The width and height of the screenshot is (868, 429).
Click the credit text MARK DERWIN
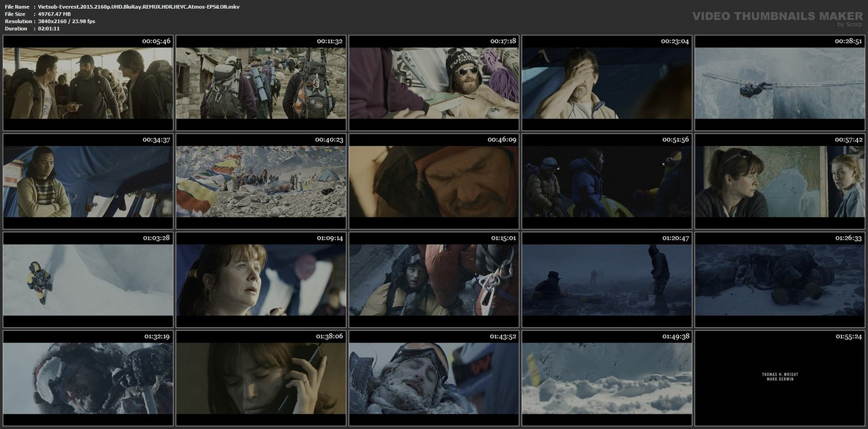[x=780, y=379]
